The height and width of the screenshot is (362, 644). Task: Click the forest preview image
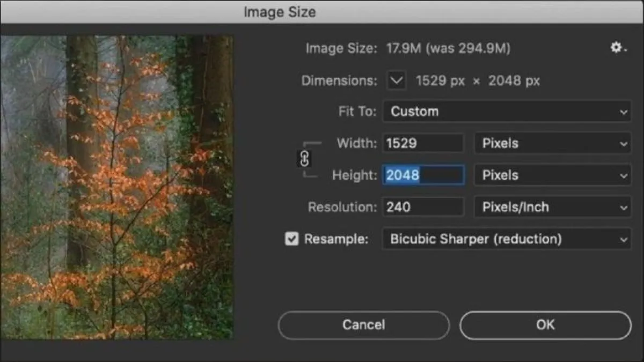point(117,188)
